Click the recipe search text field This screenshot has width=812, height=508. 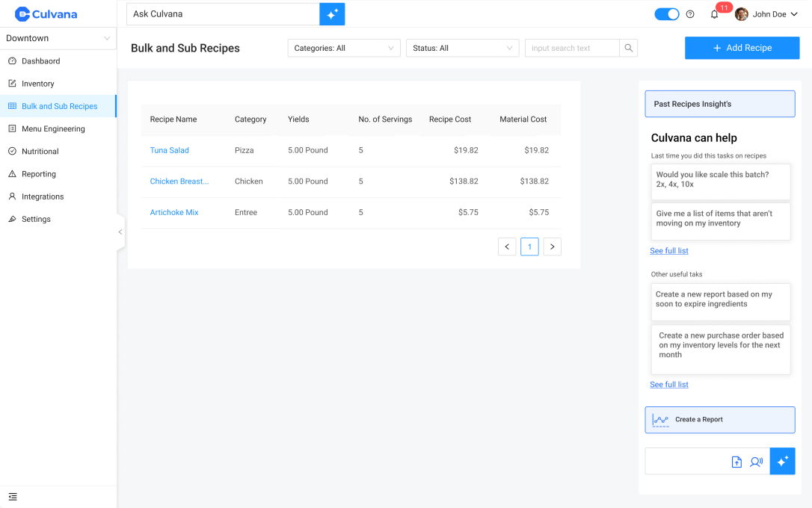pyautogui.click(x=572, y=48)
